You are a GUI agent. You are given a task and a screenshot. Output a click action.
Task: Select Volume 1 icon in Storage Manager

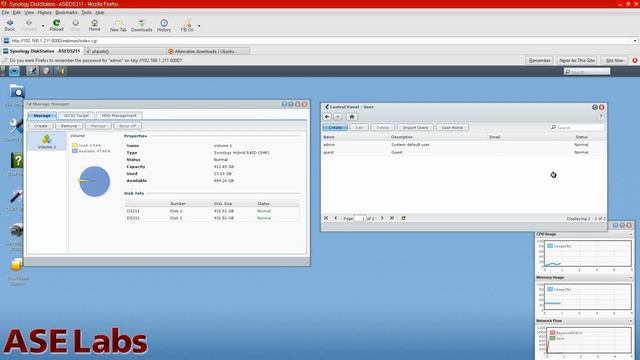pyautogui.click(x=47, y=141)
